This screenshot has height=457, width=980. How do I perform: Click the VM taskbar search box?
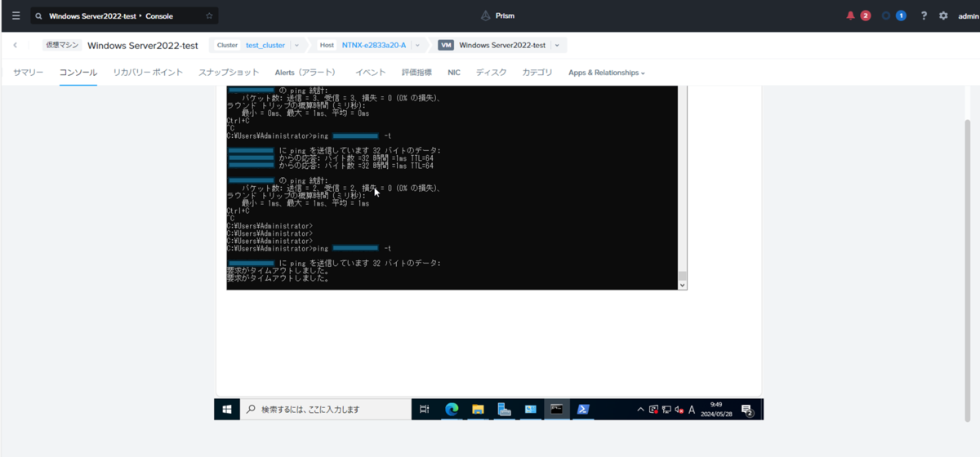coord(326,410)
